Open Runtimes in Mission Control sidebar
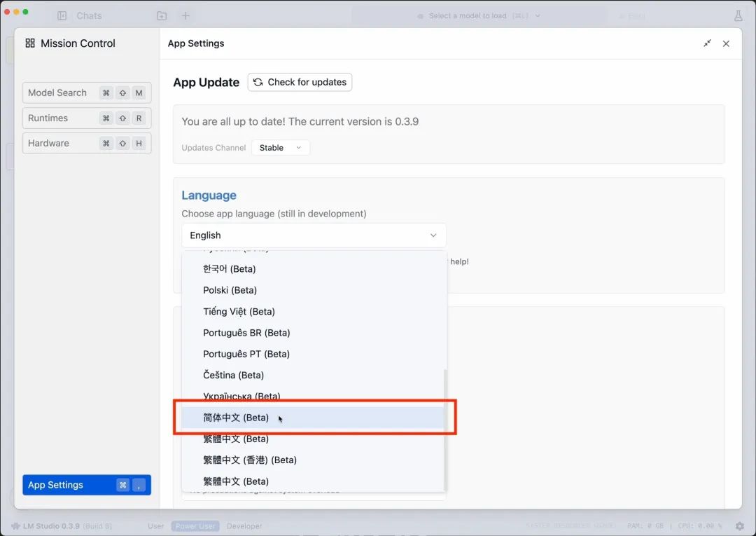This screenshot has height=536, width=756. click(87, 118)
